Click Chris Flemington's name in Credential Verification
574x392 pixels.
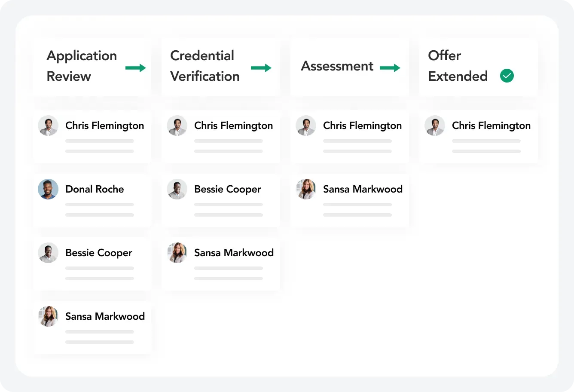click(x=233, y=126)
